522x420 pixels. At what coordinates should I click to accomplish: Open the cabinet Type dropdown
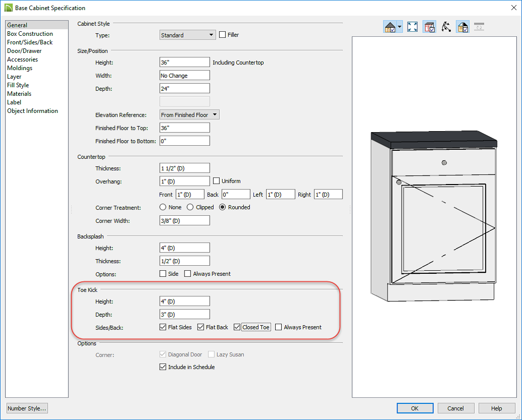click(x=187, y=35)
